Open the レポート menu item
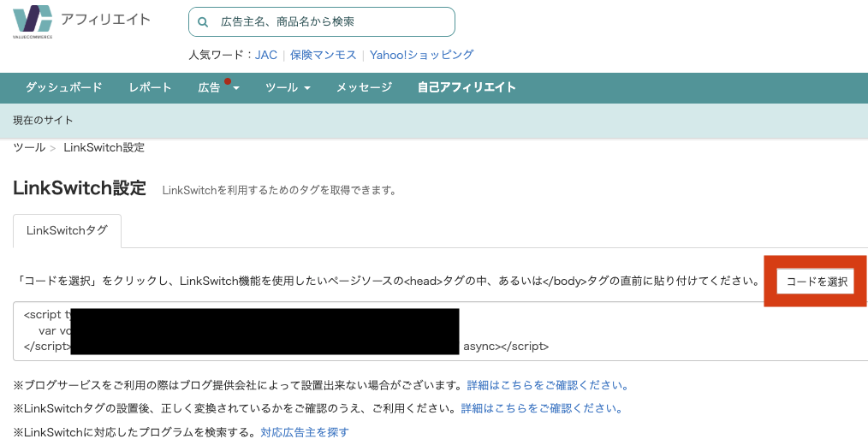This screenshot has height=445, width=868. pos(150,87)
